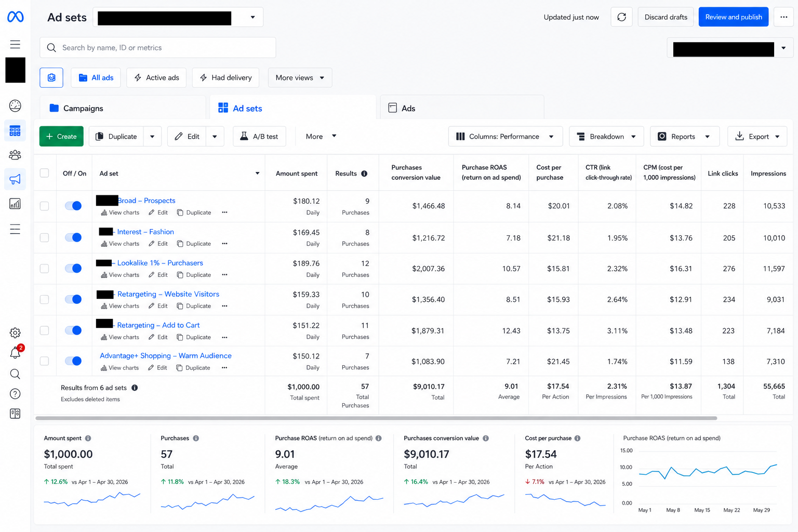The height and width of the screenshot is (532, 798).
Task: Open All tools lines icon in sidebar
Action: (15, 229)
